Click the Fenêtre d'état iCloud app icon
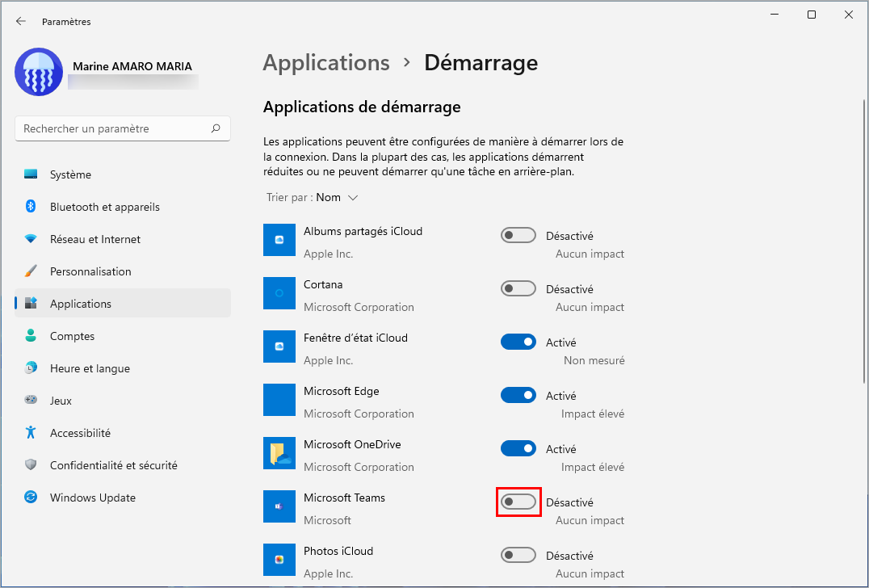The height and width of the screenshot is (588, 869). [x=279, y=346]
